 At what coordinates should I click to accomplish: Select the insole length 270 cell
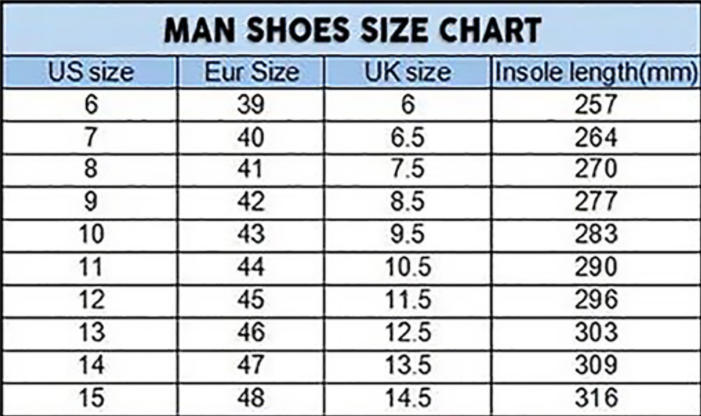click(x=596, y=170)
